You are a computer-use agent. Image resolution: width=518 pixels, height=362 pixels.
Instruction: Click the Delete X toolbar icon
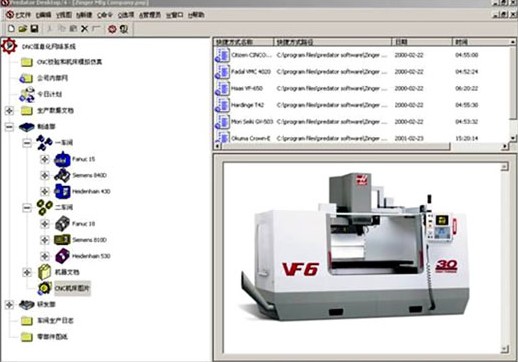point(85,29)
